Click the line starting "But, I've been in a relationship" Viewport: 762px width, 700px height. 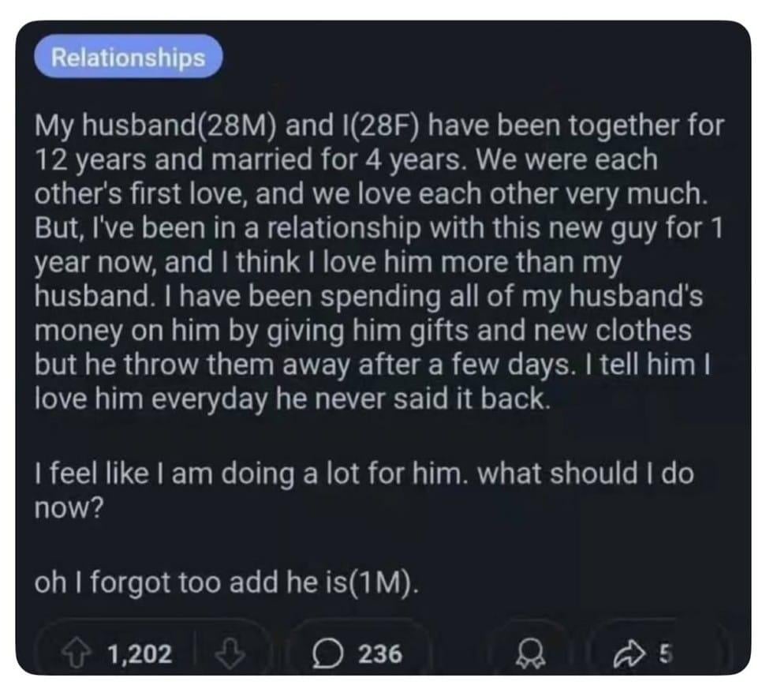tap(379, 227)
